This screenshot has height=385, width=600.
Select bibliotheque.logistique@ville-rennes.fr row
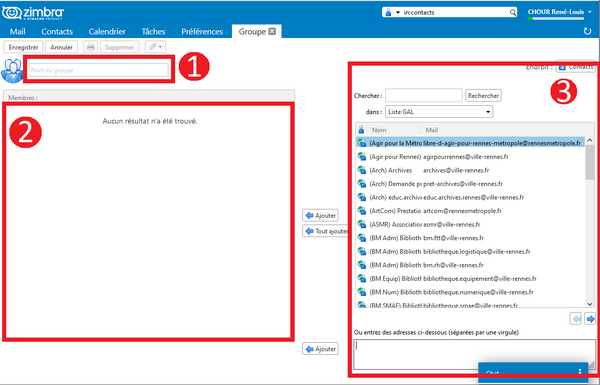coord(470,251)
